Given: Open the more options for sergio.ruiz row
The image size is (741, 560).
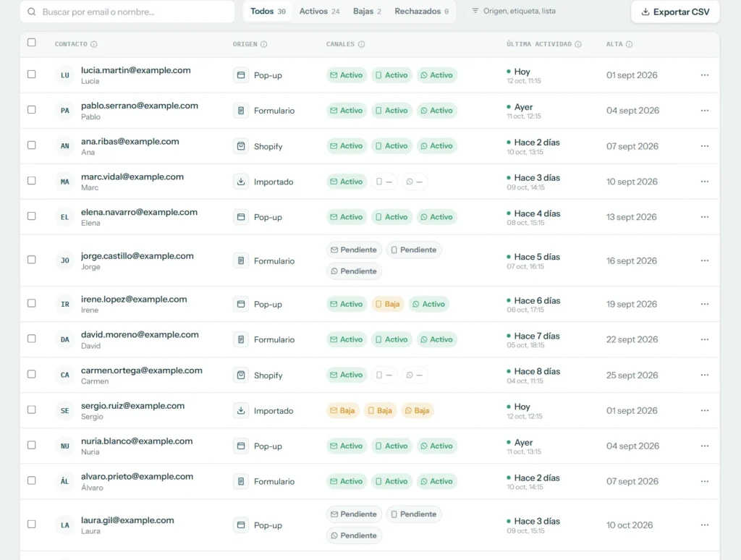Looking at the screenshot, I should coord(705,410).
